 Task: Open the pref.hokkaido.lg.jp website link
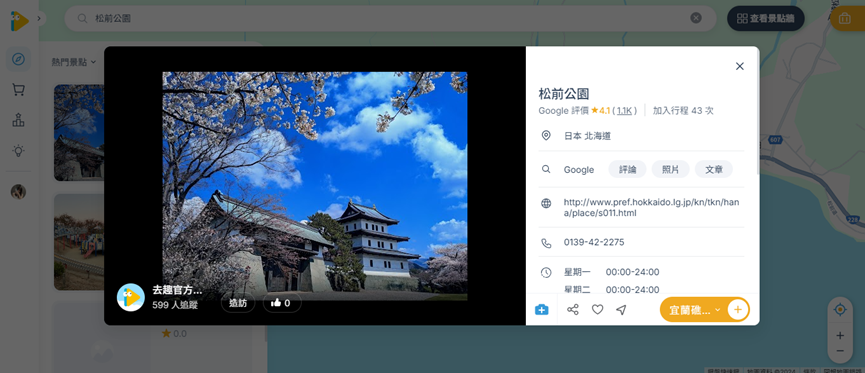pyautogui.click(x=651, y=207)
